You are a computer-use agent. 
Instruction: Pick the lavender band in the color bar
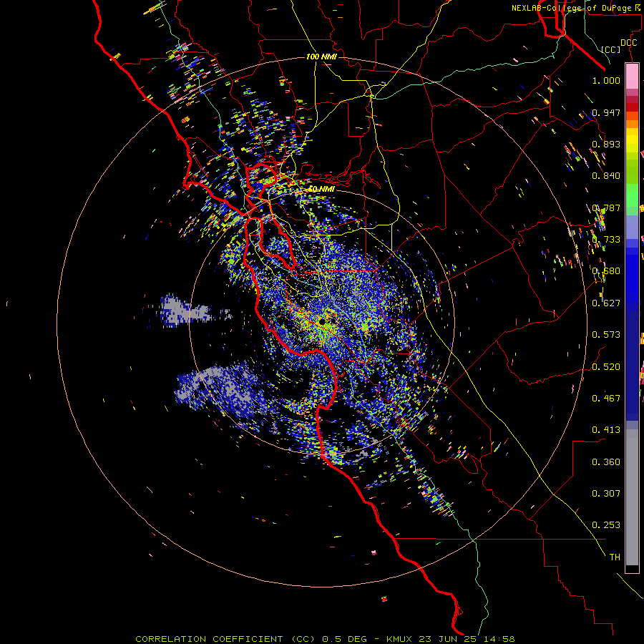tap(632, 227)
